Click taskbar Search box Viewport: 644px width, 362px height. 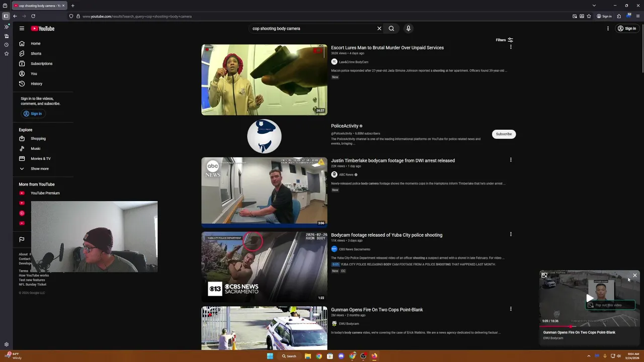point(289,356)
